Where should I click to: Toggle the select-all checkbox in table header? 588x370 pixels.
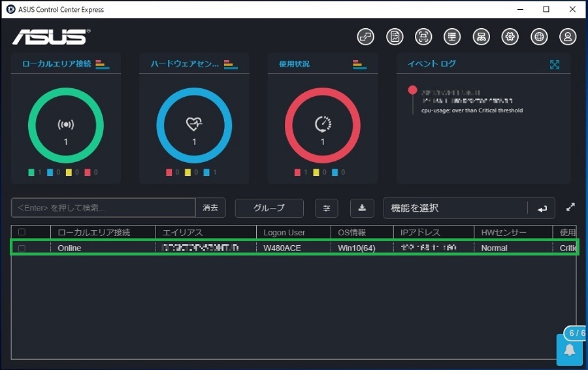tap(22, 232)
